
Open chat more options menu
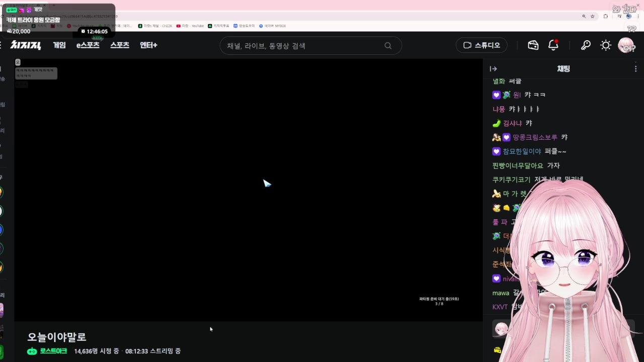coord(635,69)
